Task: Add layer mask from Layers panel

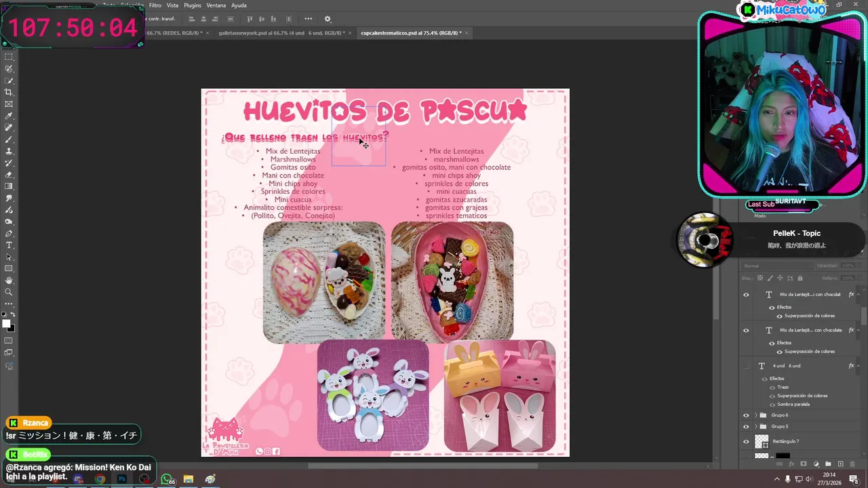Action: pos(804,464)
